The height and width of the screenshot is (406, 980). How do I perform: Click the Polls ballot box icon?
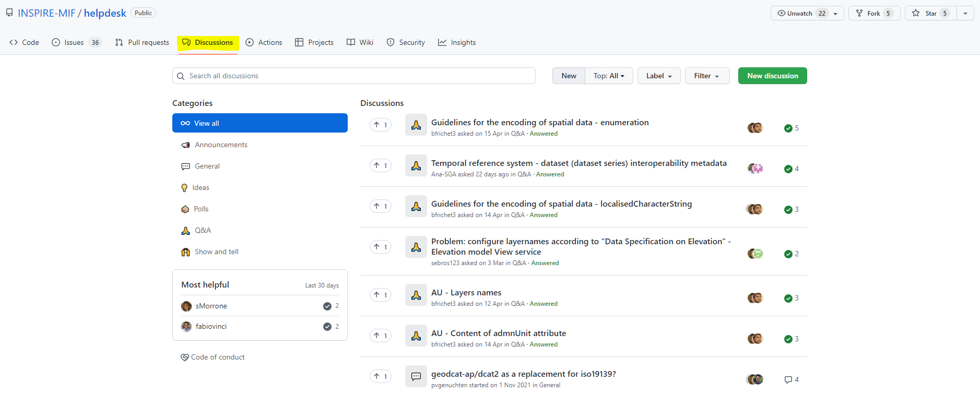pos(185,209)
